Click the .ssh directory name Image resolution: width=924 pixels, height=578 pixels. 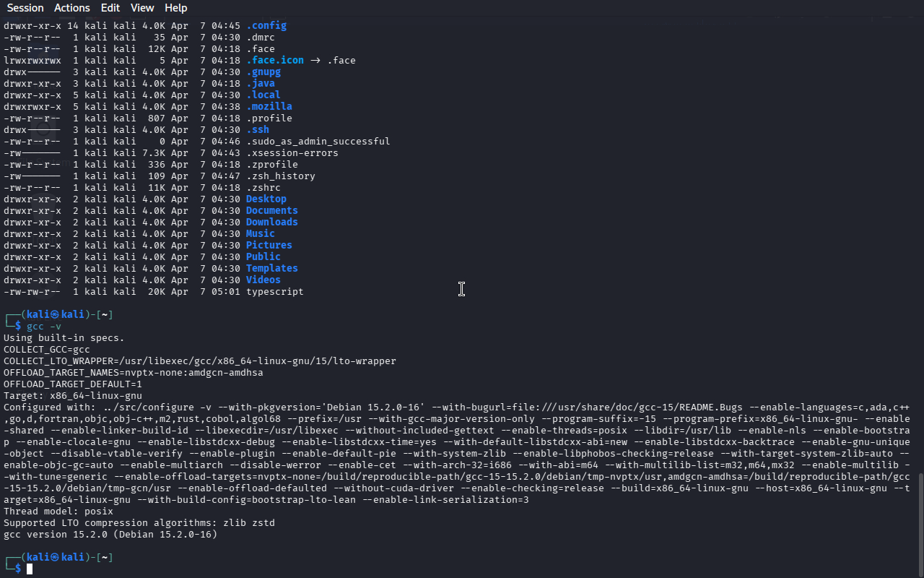pyautogui.click(x=257, y=130)
